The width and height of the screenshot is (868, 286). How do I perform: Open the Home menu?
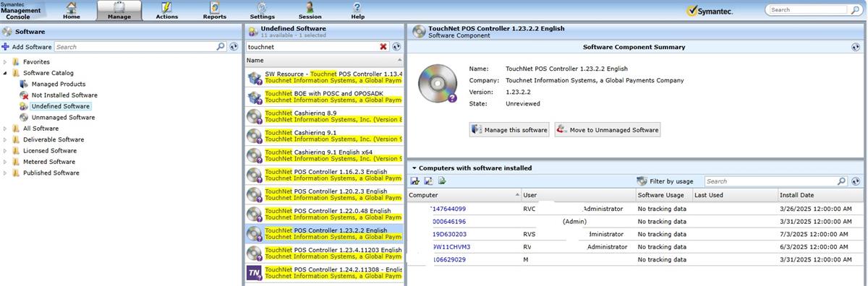(71, 10)
